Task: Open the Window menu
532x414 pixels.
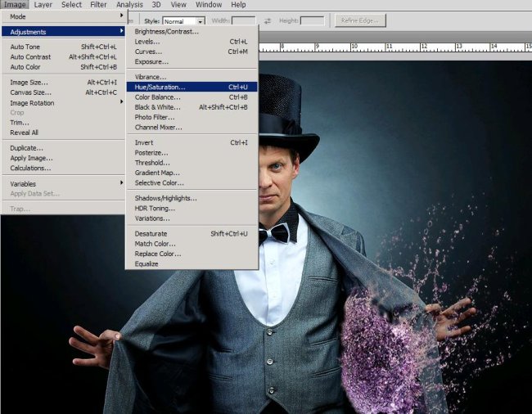Action: [209, 4]
